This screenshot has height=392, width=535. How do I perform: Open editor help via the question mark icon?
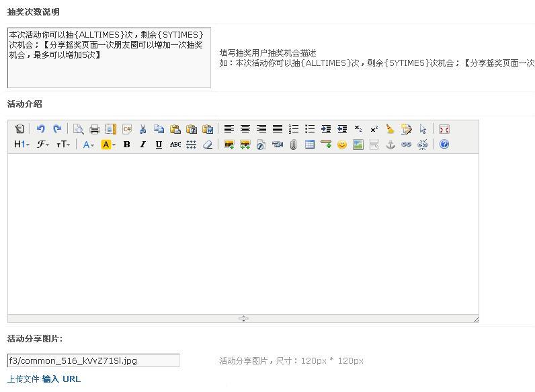444,145
